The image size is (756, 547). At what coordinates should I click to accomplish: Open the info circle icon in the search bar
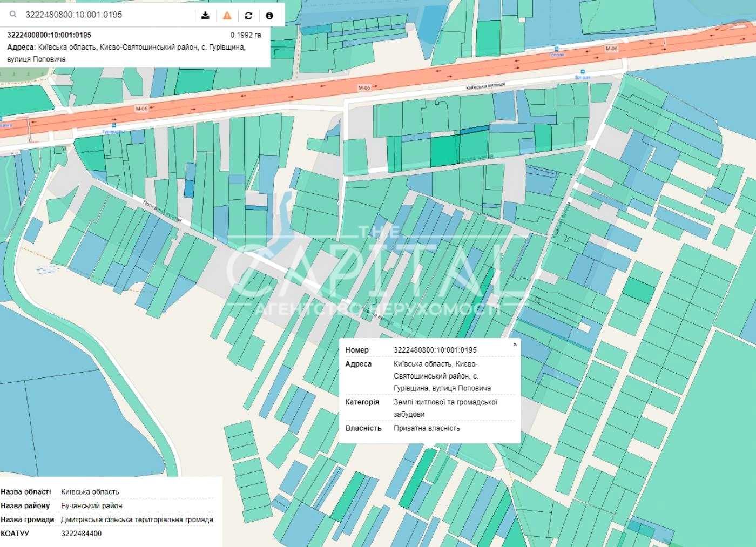tap(269, 15)
